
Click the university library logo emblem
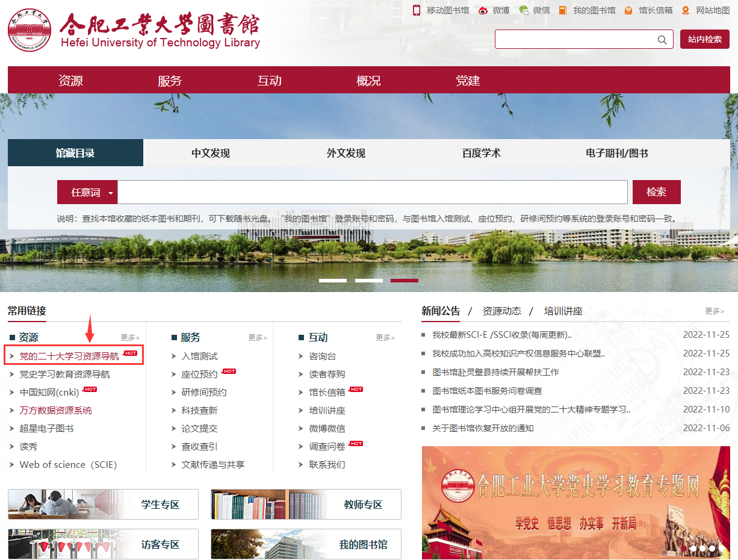(x=29, y=31)
